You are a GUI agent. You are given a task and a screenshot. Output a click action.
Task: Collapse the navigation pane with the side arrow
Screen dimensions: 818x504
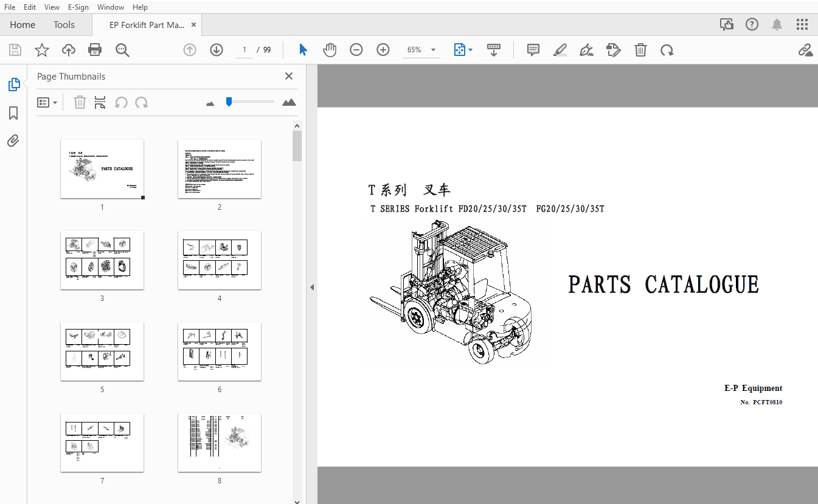tap(312, 287)
